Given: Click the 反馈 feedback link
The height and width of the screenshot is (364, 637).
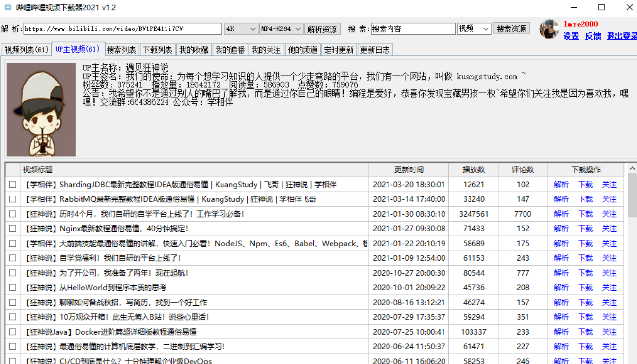Looking at the screenshot, I should click(593, 36).
